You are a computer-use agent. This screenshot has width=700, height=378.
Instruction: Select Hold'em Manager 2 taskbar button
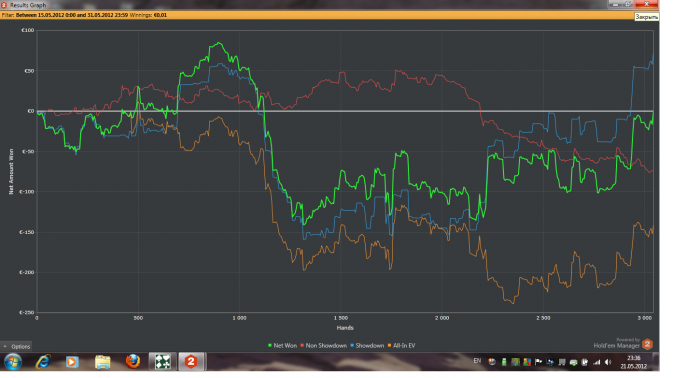click(192, 361)
